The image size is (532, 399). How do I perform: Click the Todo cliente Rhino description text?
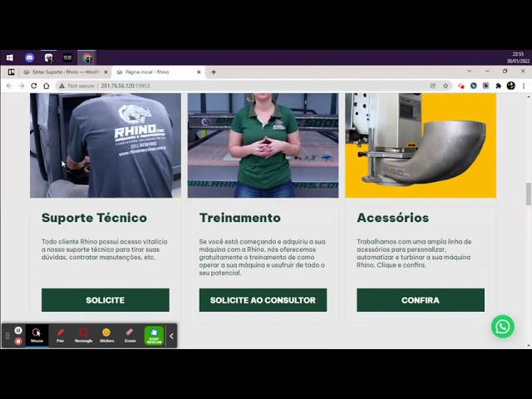coord(105,249)
